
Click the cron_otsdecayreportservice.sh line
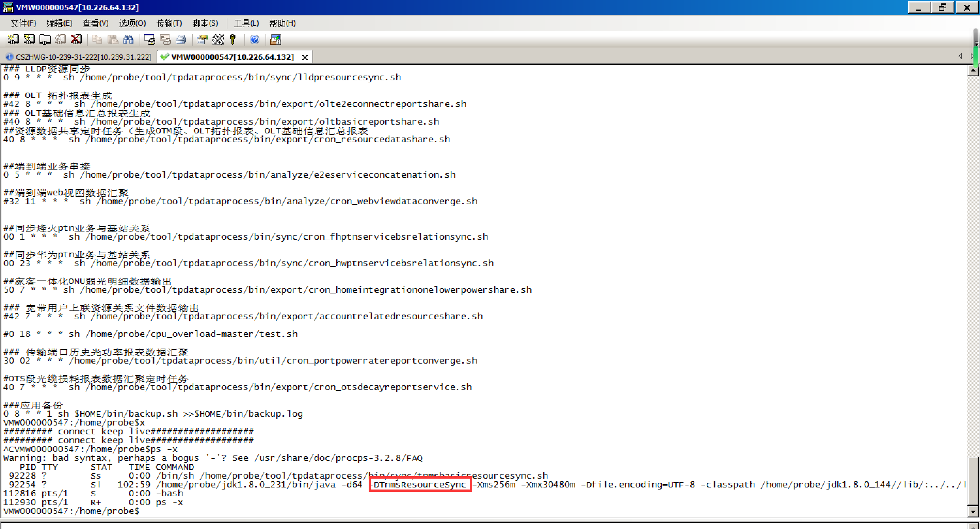pos(237,387)
